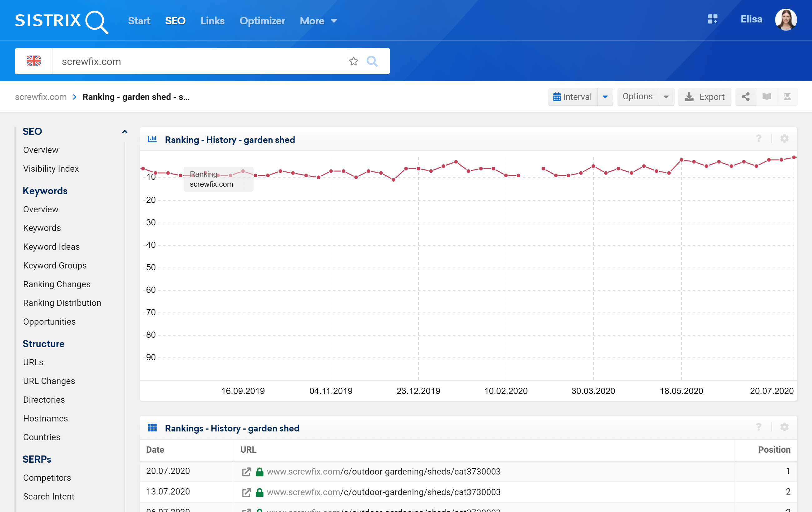This screenshot has width=812, height=512.
Task: Click the Elisa username
Action: pos(751,19)
